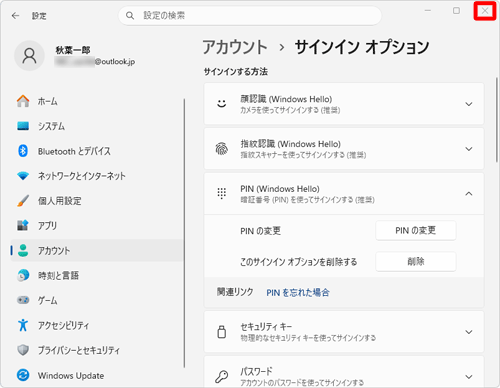
Task: Open システム settings category
Action: pos(97,126)
